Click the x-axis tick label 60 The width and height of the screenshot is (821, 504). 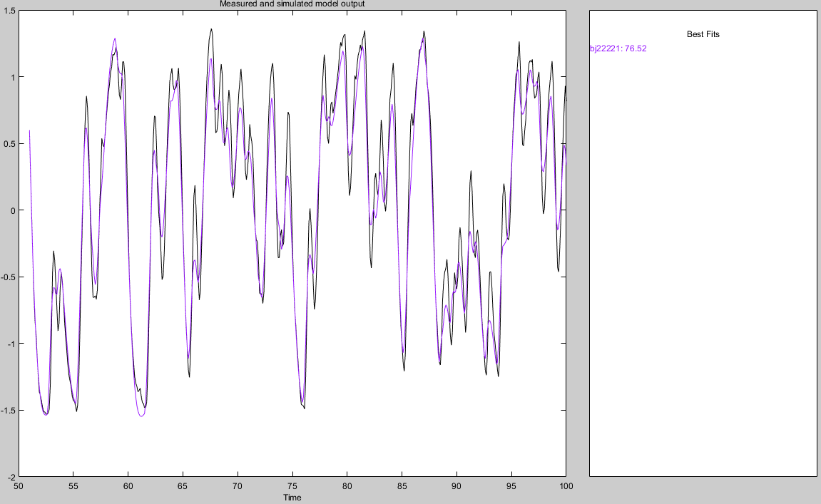[x=128, y=485]
